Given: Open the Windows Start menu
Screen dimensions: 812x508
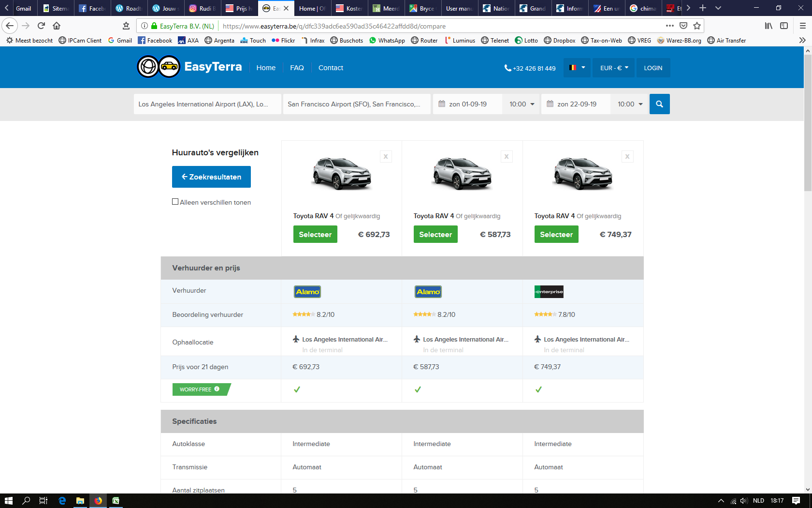Looking at the screenshot, I should point(8,501).
